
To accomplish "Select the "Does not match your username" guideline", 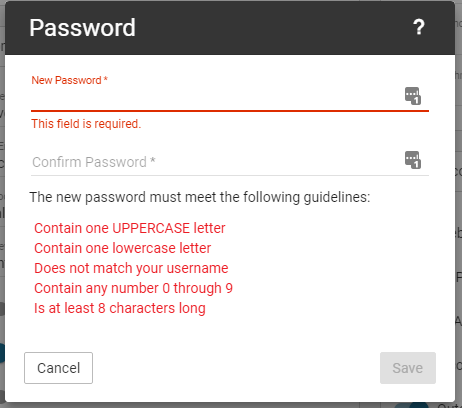I will point(131,268).
